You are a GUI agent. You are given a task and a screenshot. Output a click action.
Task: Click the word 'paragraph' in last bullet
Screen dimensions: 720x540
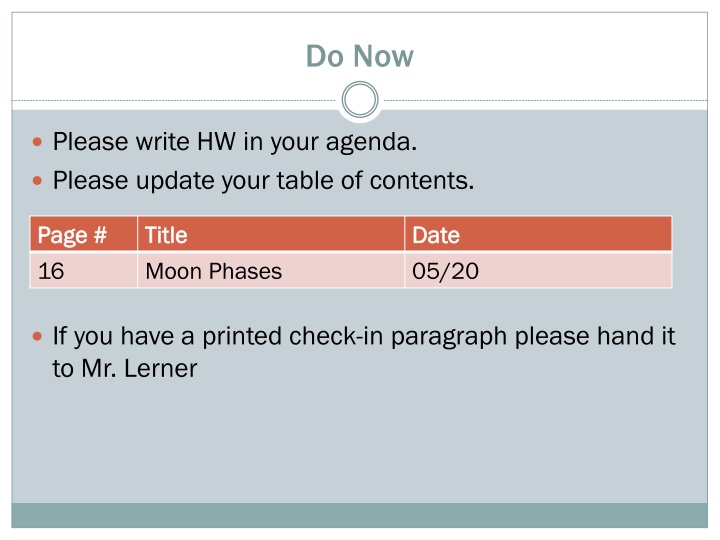[449, 338]
